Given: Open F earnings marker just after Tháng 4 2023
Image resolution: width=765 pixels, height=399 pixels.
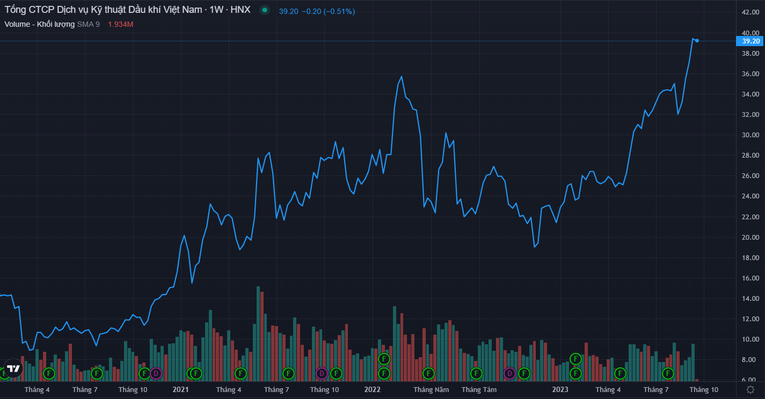Looking at the screenshot, I should 620,374.
